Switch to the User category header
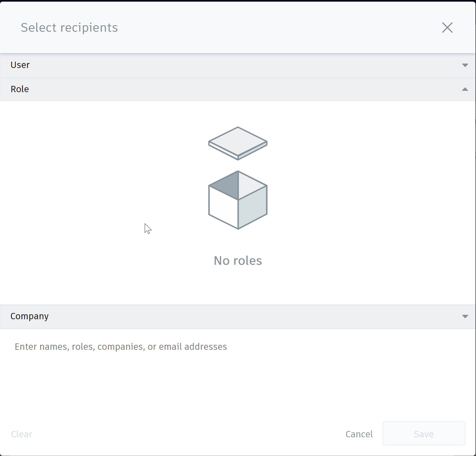 [20, 65]
